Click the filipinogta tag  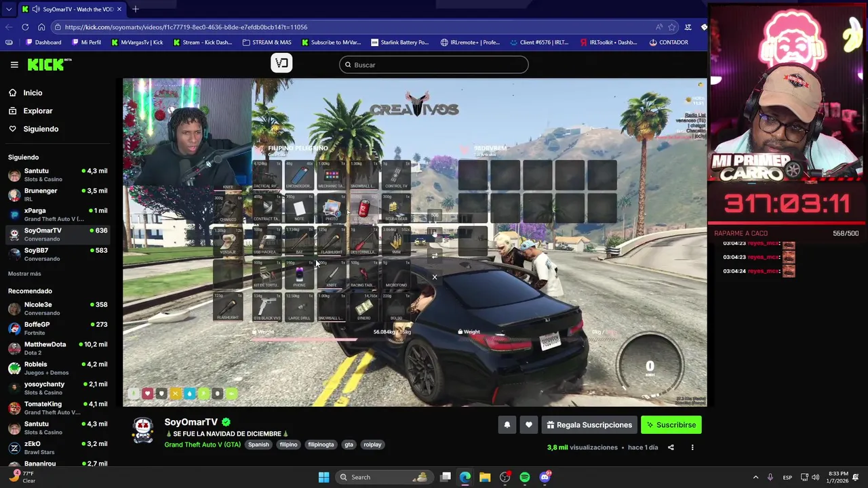[x=321, y=445]
